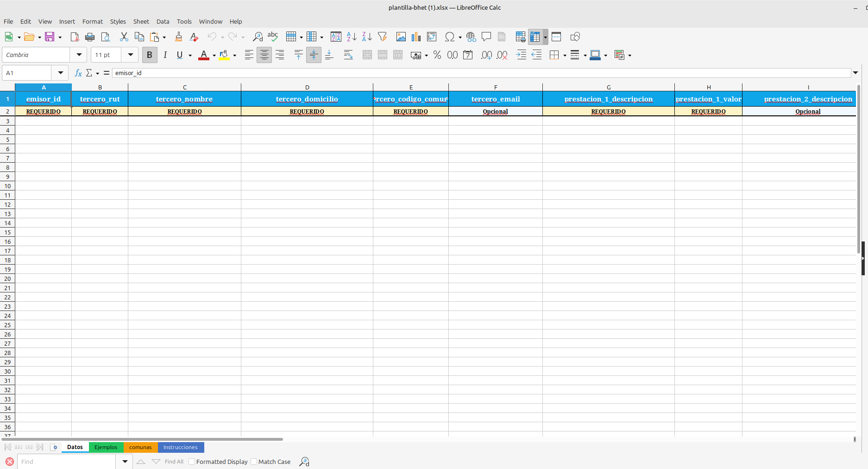Insert a chart
868x469 pixels.
pyautogui.click(x=416, y=37)
